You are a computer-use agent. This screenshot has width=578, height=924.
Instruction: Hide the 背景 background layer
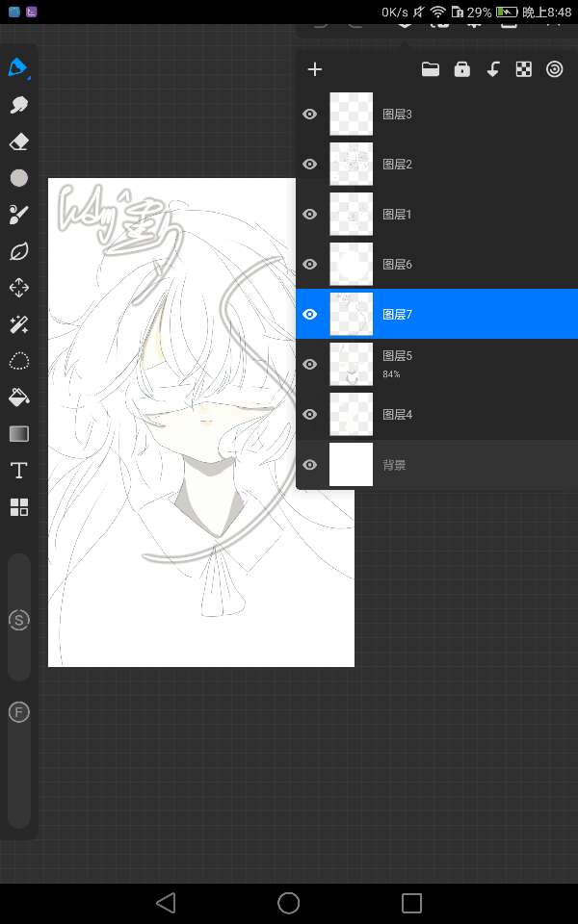coord(309,464)
